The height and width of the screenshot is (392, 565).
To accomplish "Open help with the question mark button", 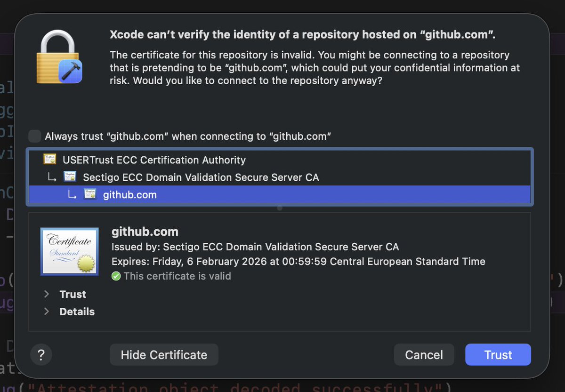I will pos(41,354).
